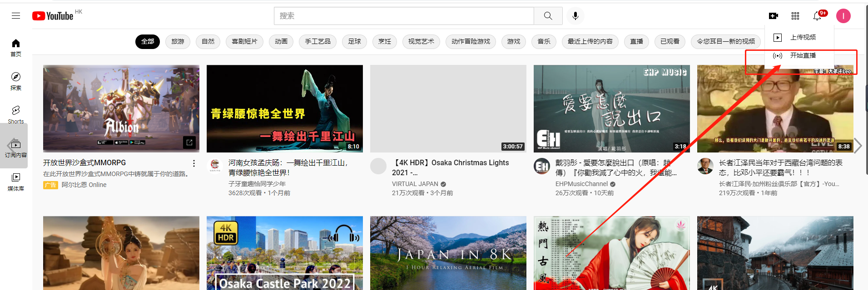Image resolution: width=868 pixels, height=290 pixels.
Task: Select the 令您耳目一新的视频 filter chip
Action: tap(726, 41)
